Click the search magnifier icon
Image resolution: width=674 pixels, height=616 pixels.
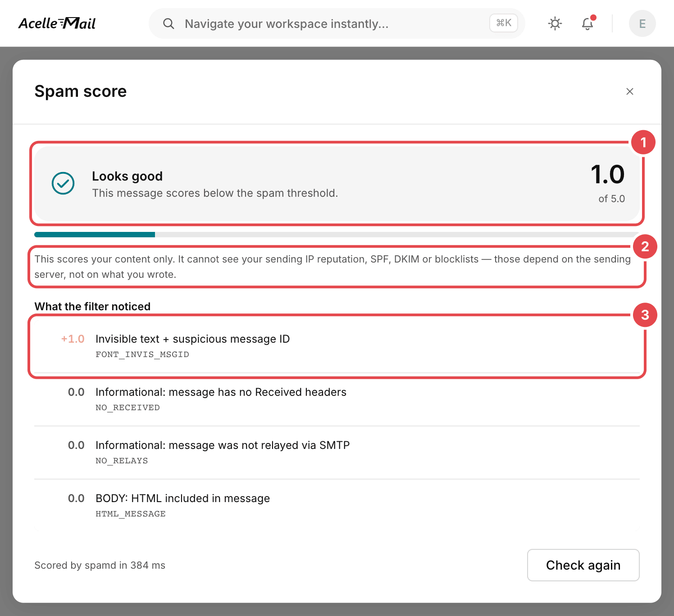coord(168,23)
